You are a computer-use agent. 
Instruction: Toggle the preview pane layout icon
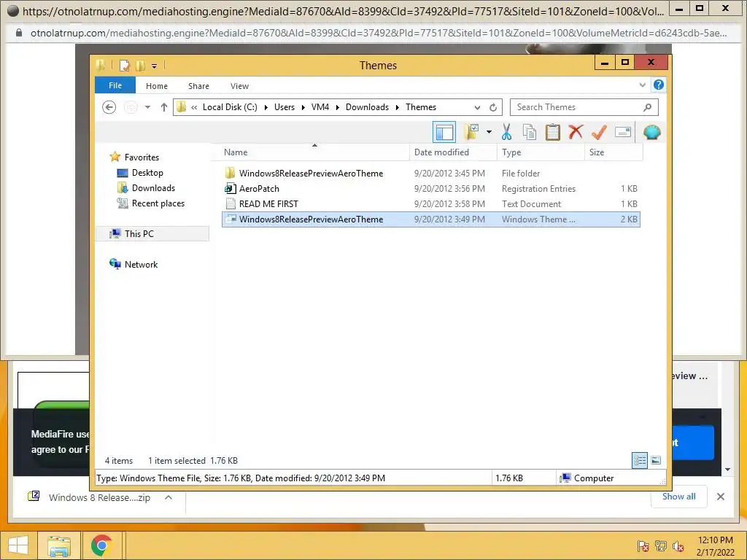click(444, 132)
